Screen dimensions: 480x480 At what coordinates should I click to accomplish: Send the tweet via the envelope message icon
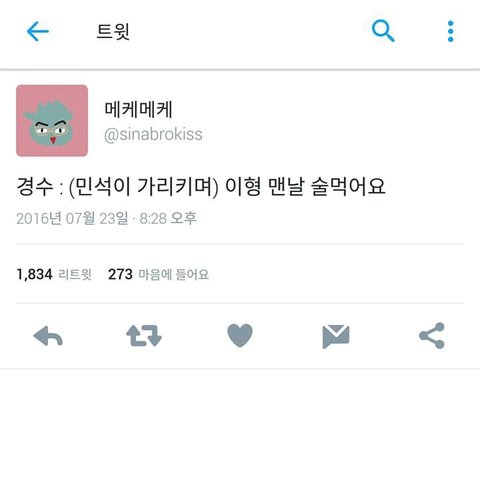point(336,336)
